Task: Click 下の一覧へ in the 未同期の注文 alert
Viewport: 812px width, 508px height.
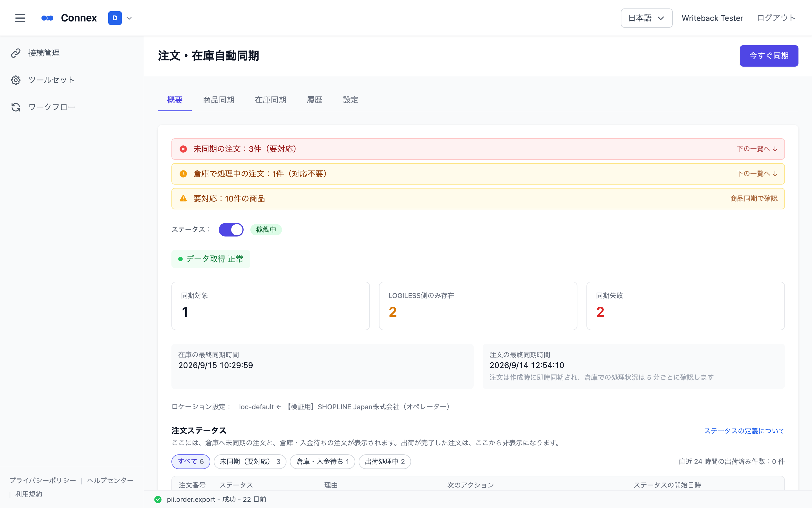Action: tap(757, 149)
